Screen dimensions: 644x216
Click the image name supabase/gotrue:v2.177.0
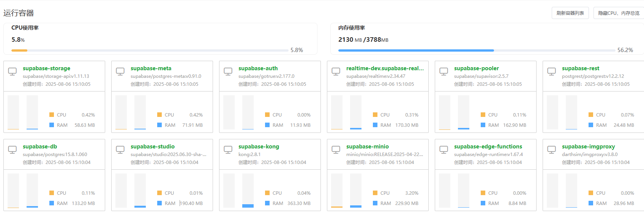(x=266, y=76)
